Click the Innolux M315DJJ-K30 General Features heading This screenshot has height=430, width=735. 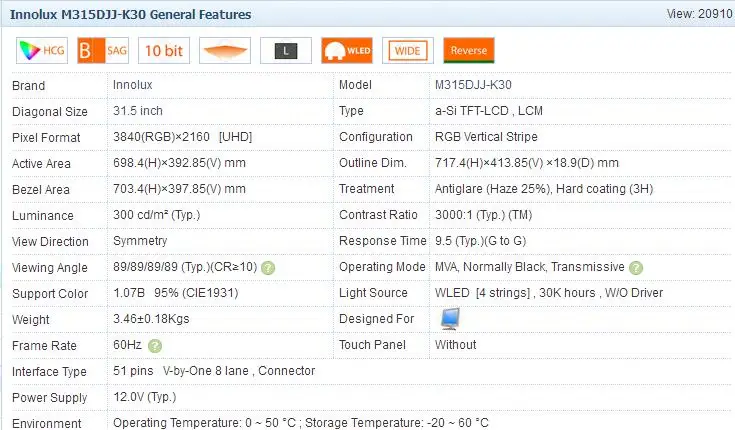click(x=130, y=15)
